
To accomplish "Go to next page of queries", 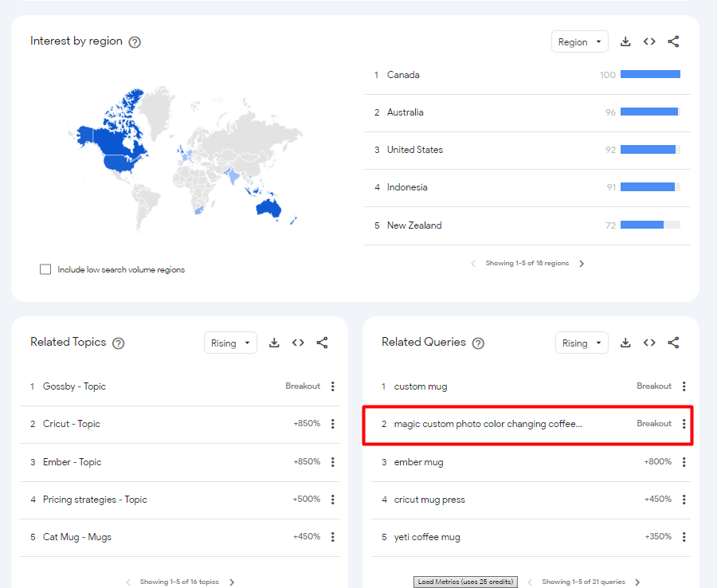I will (638, 582).
